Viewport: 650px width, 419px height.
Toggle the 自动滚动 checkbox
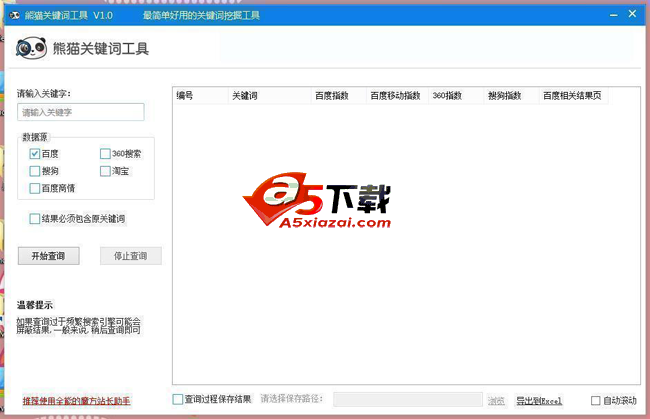coord(595,400)
